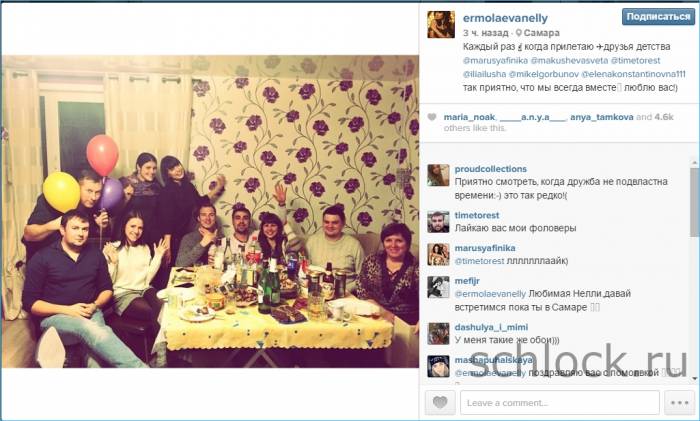Click the Leave a comment input field
The height and width of the screenshot is (421, 700).
click(560, 403)
